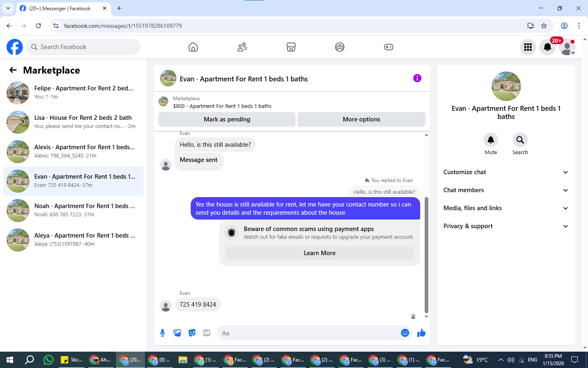This screenshot has height=368, width=588.
Task: Click the address bar URL
Action: (x=123, y=26)
